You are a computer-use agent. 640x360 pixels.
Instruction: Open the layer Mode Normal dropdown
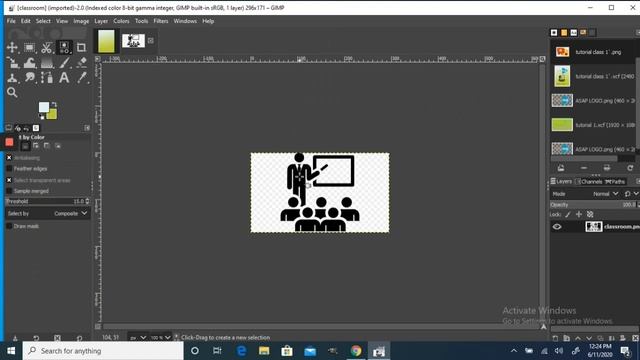(x=605, y=194)
